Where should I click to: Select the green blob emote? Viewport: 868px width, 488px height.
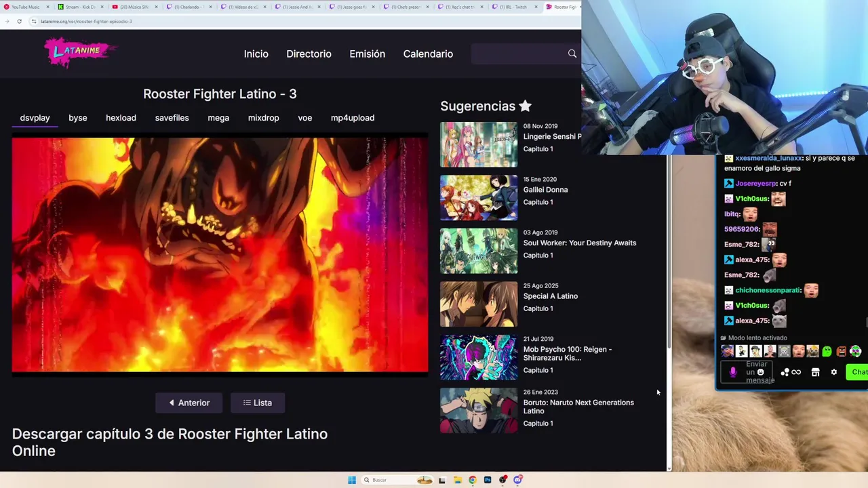click(x=827, y=351)
